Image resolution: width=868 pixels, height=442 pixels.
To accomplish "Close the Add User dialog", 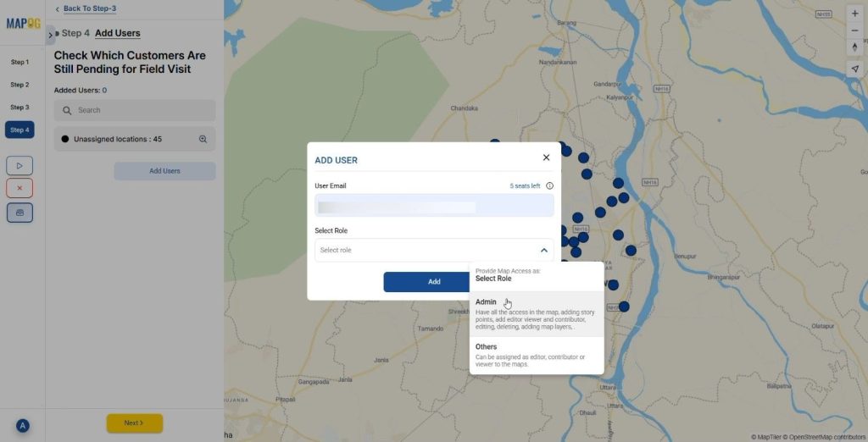I will pyautogui.click(x=547, y=157).
